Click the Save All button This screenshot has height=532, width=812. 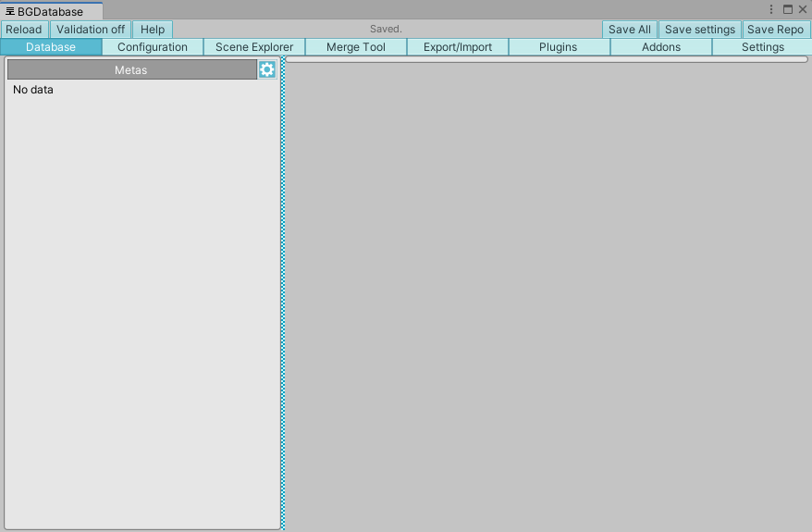click(630, 30)
